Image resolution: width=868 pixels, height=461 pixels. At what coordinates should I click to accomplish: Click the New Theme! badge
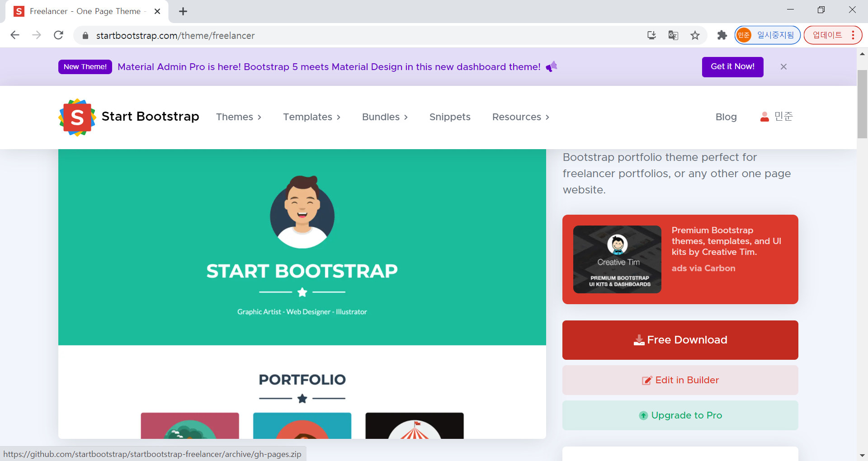[x=85, y=67]
